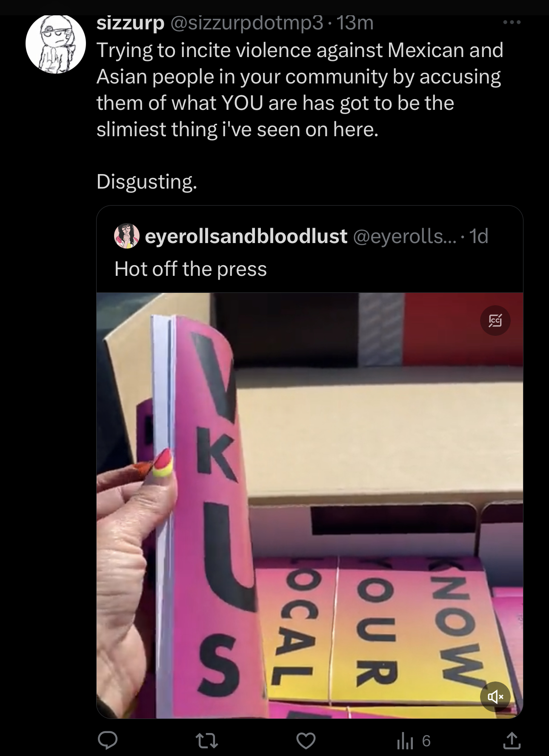
Task: Select the word 'Disgusting.' in the tweet
Action: click(x=147, y=182)
